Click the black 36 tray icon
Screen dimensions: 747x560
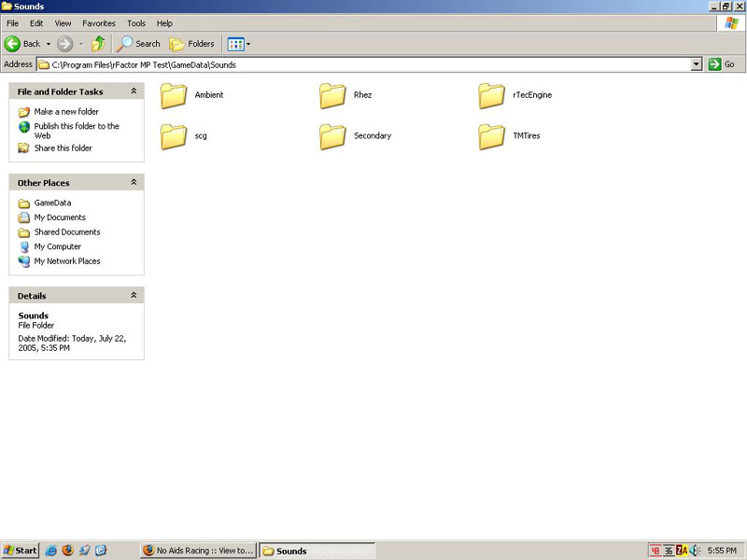coord(669,551)
